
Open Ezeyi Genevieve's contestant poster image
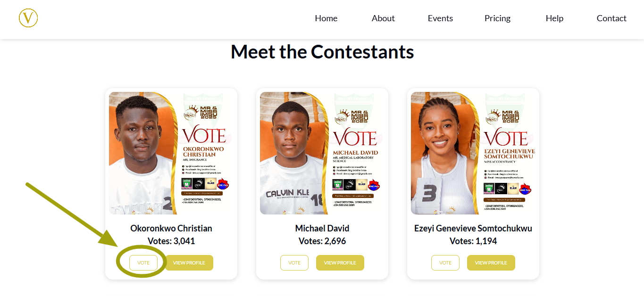473,153
